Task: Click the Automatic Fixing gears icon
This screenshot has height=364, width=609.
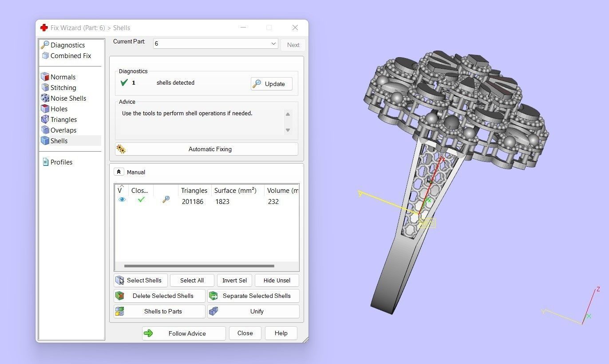Action: [121, 149]
